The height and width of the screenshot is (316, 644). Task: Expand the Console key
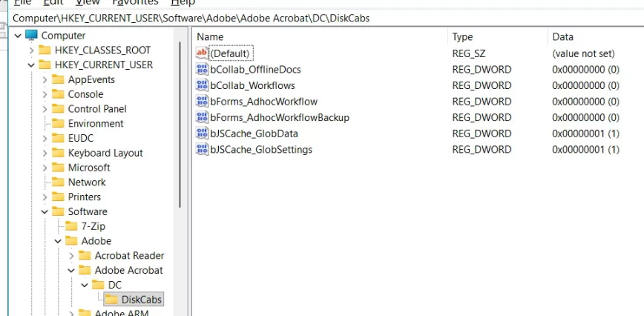click(x=45, y=94)
